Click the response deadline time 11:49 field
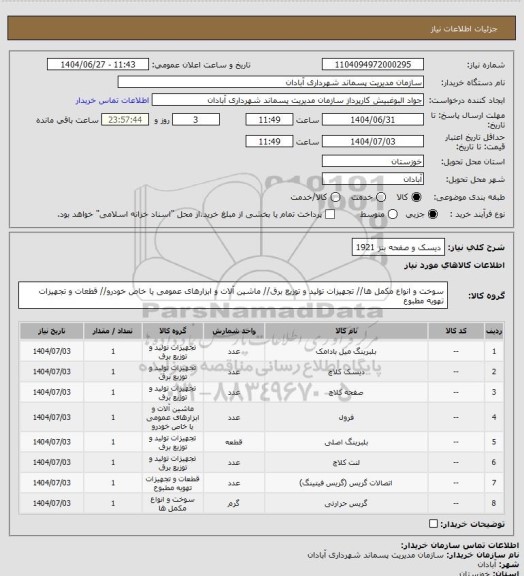Viewport: 524px width, 576px height. tap(269, 120)
